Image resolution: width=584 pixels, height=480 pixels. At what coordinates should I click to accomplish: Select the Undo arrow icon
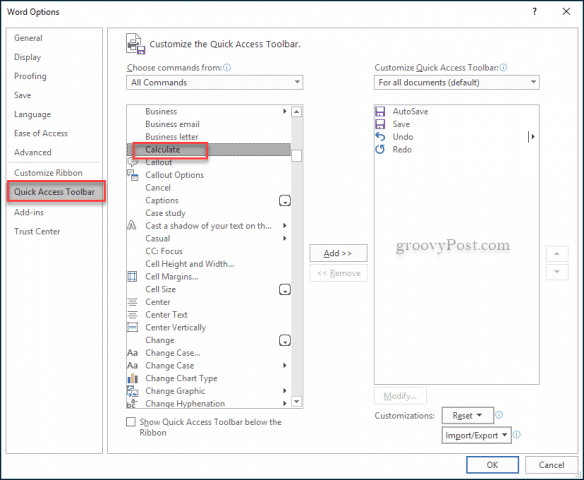(x=380, y=137)
